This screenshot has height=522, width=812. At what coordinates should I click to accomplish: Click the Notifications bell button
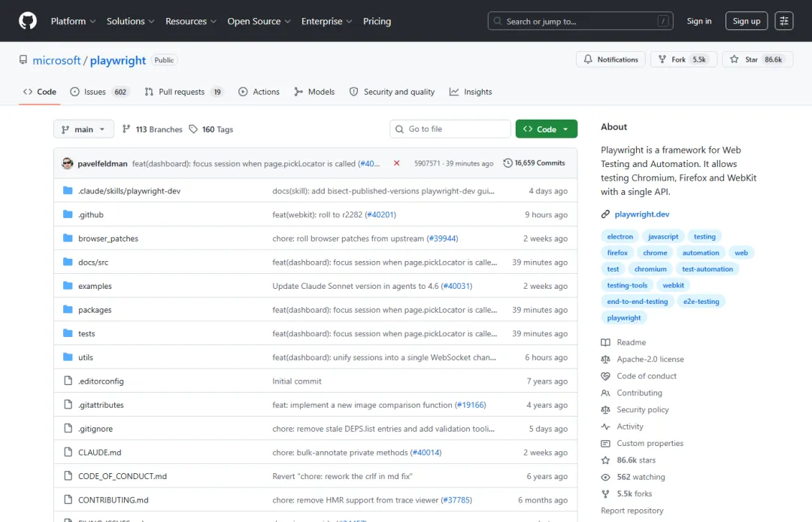coord(611,59)
